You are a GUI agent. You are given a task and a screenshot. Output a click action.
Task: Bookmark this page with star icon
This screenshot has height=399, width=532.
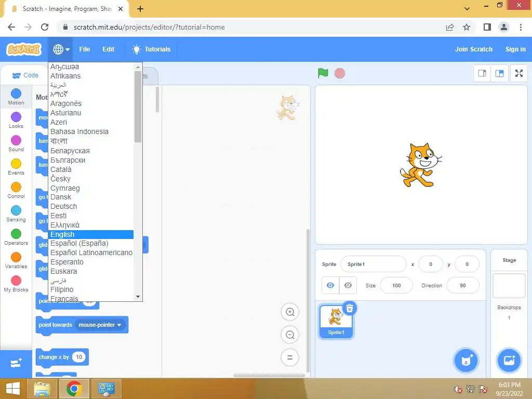(467, 27)
